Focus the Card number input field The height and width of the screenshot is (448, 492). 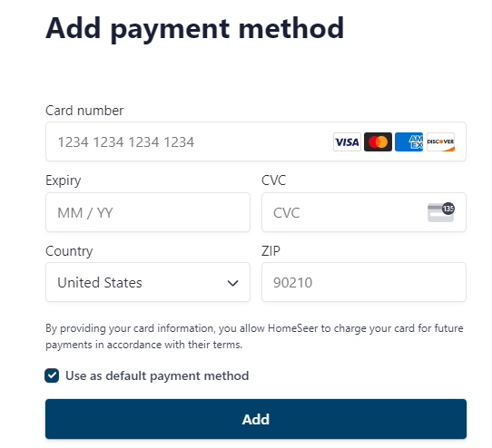point(256,141)
